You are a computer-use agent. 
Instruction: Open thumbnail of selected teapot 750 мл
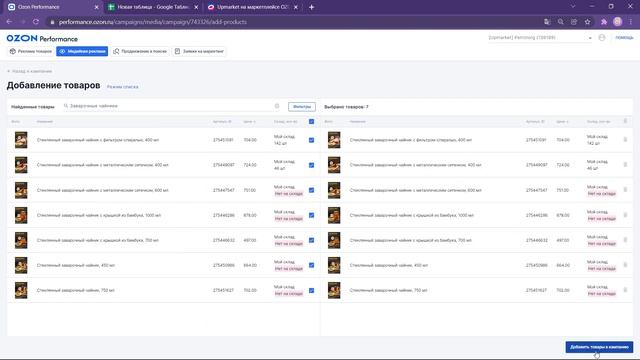click(x=334, y=290)
